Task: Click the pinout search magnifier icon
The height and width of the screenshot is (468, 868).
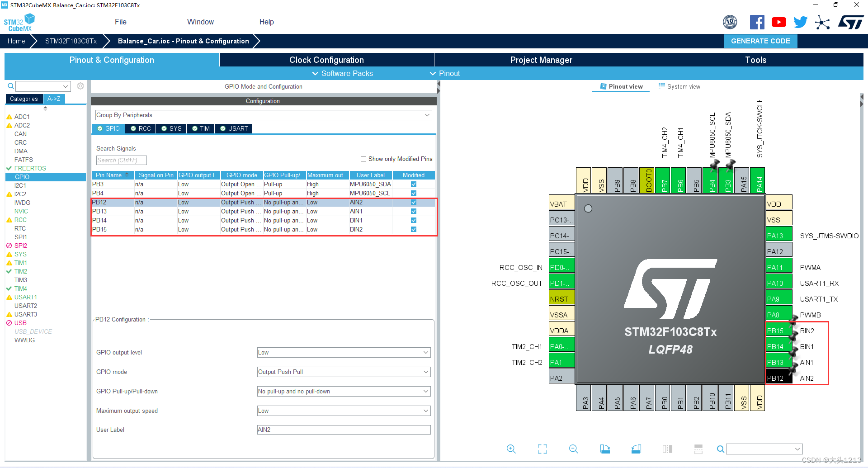Action: (x=721, y=449)
